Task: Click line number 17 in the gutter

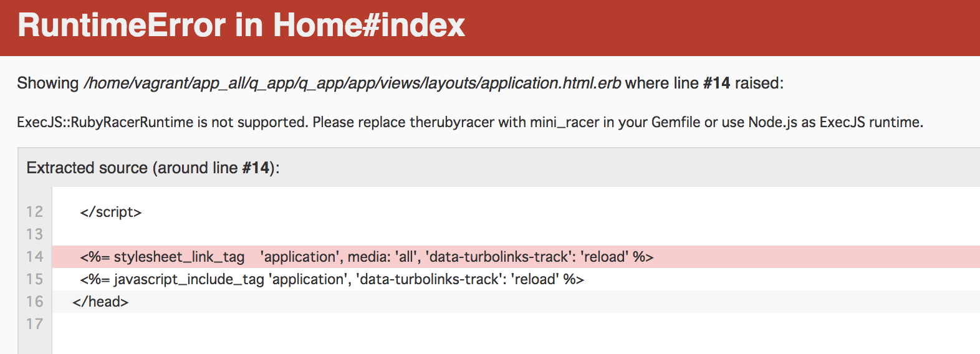Action: click(x=35, y=324)
